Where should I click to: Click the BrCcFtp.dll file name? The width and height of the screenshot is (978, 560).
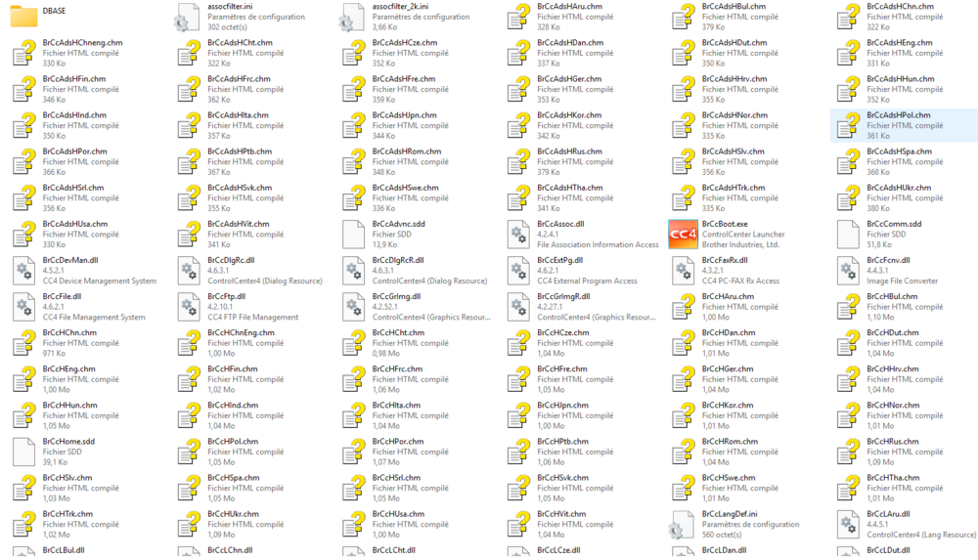(x=226, y=296)
